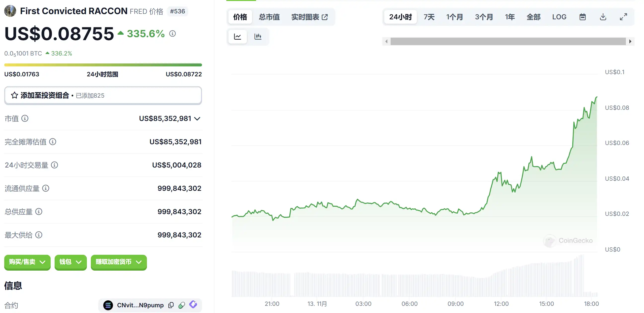Open the 购买/售卖 dropdown
Screen dimensions: 644x313
[27, 262]
